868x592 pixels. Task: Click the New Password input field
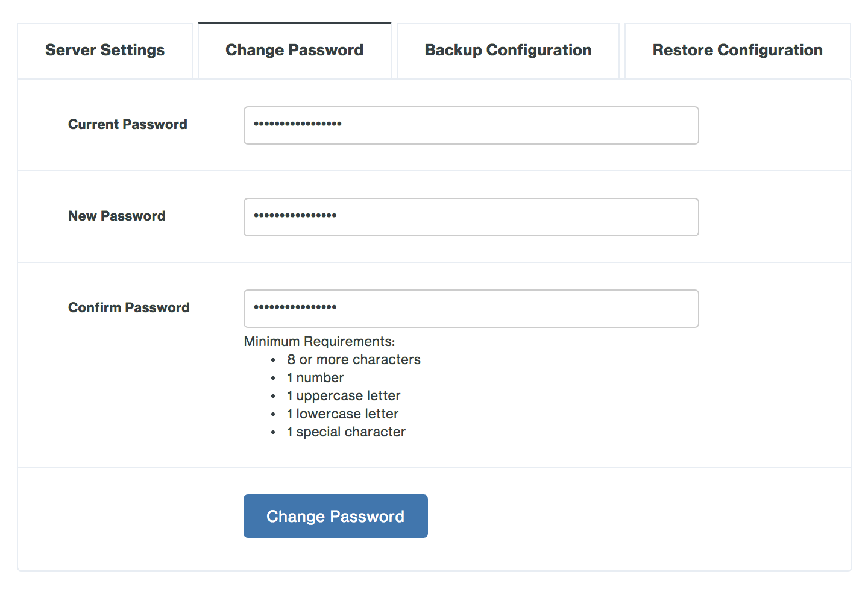pyautogui.click(x=471, y=217)
